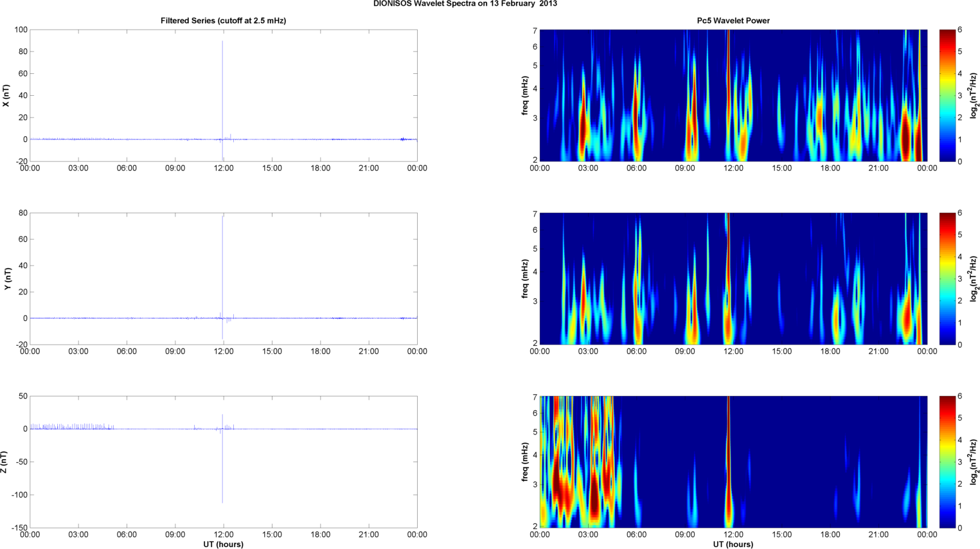Click the 3 tick on the top colorbar
The height and width of the screenshot is (549, 980).
[960, 96]
